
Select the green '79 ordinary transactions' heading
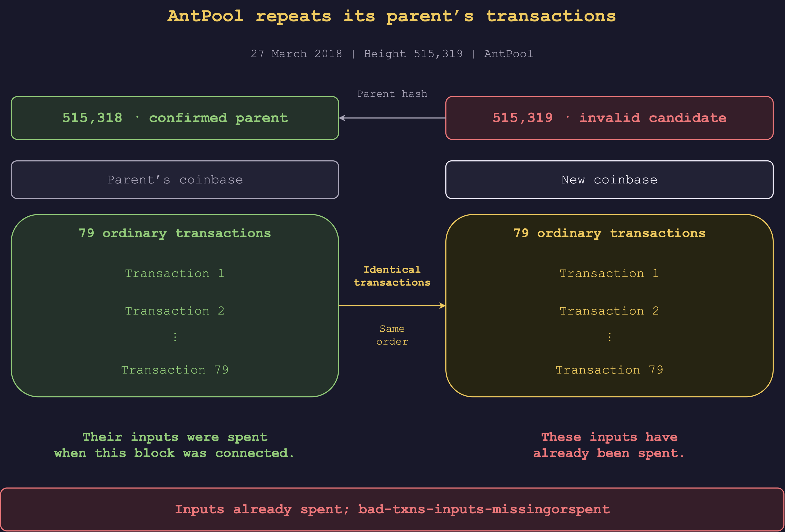click(x=175, y=233)
